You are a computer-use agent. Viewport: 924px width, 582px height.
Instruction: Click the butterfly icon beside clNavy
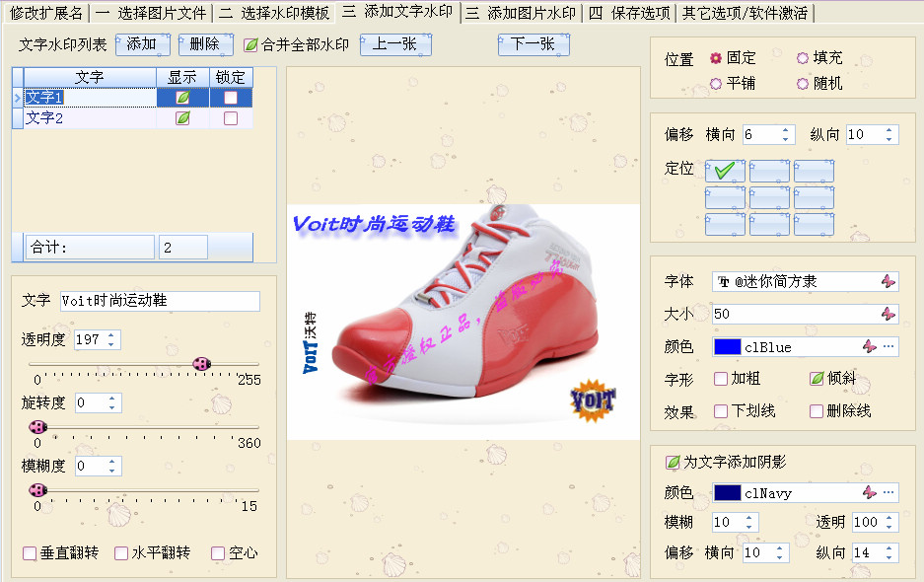pos(870,492)
